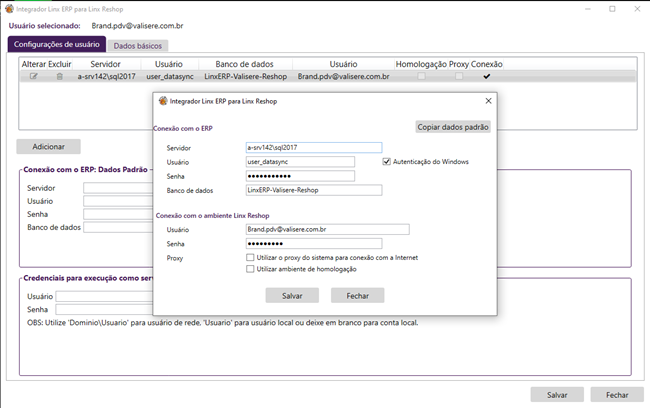Select the a-srv142\sql2017 cell in the grid
The height and width of the screenshot is (408, 650).
(x=107, y=76)
